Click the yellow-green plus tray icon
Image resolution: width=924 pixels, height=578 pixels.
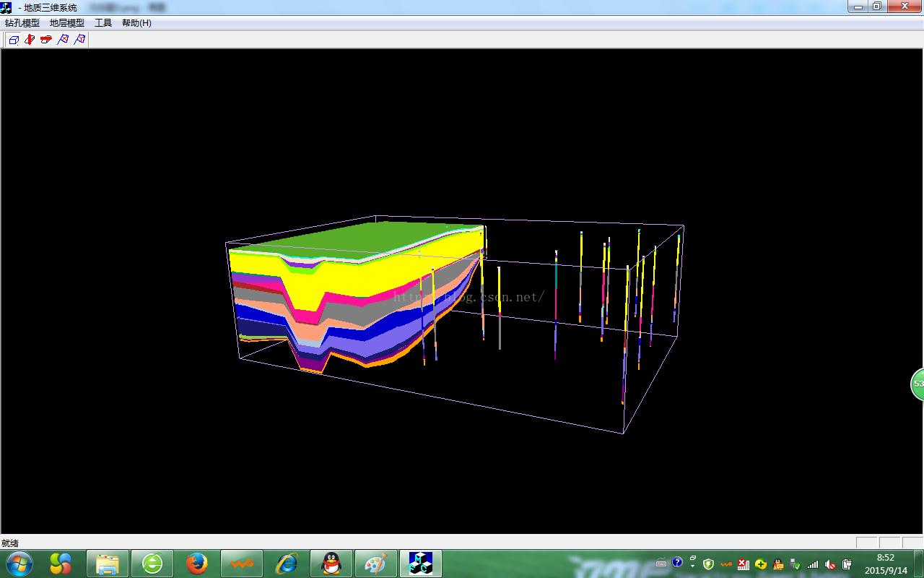[760, 564]
